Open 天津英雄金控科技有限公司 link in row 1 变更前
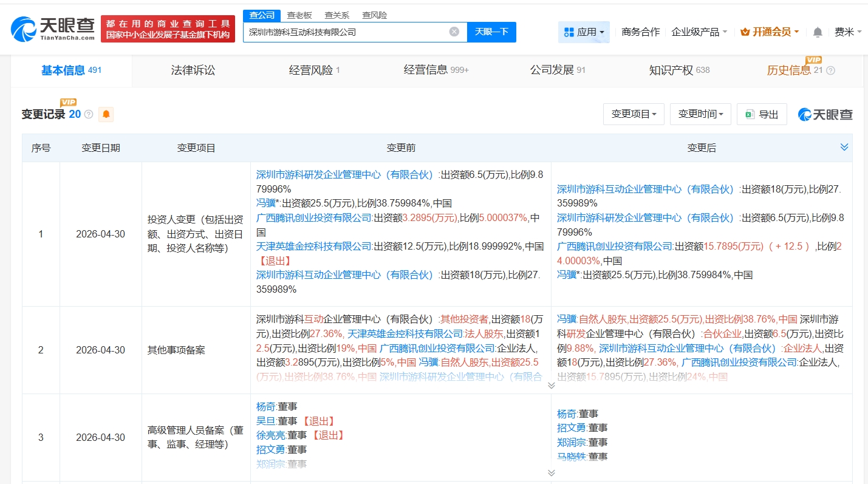This screenshot has width=868, height=484. [314, 247]
